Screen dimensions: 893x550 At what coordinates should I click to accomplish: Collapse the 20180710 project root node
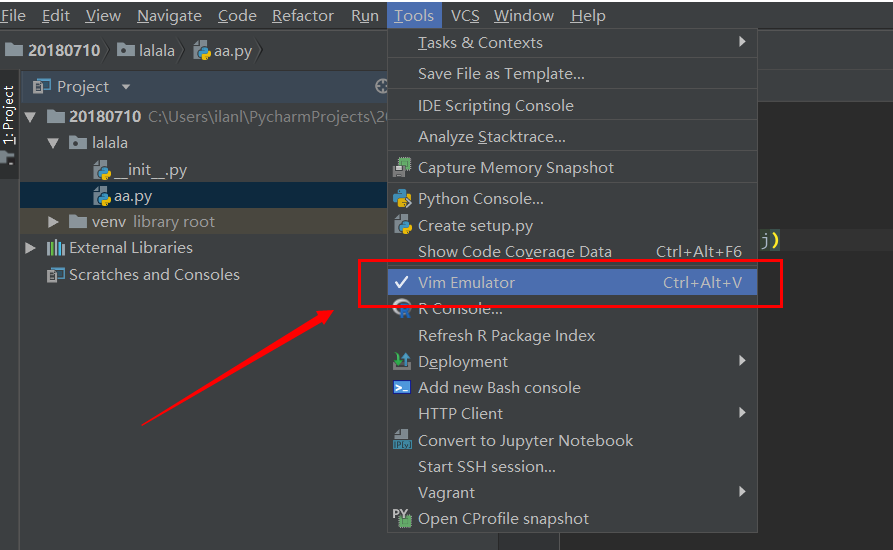click(x=31, y=118)
